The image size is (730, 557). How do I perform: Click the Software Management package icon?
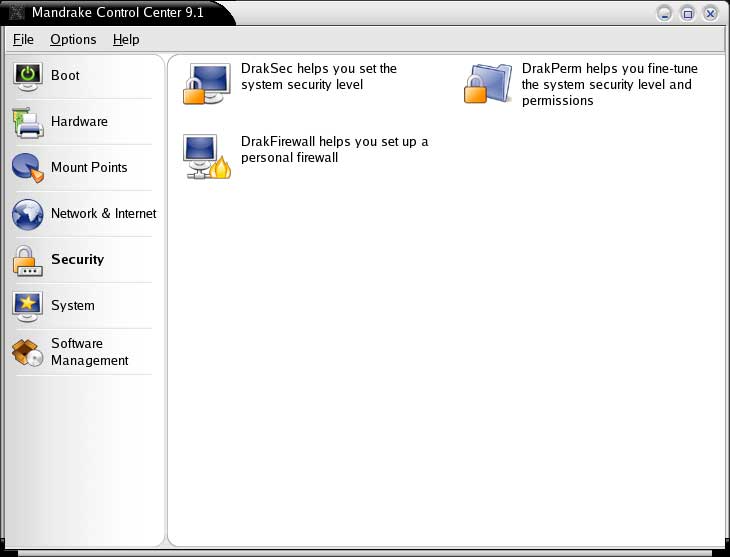[28, 352]
